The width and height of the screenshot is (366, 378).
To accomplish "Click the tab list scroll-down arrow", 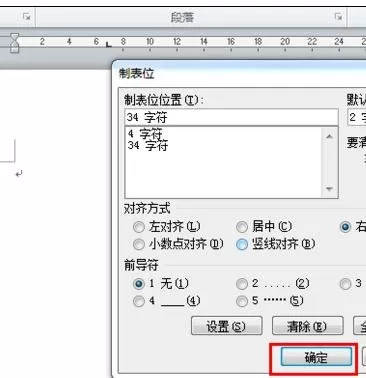I will 329,189.
